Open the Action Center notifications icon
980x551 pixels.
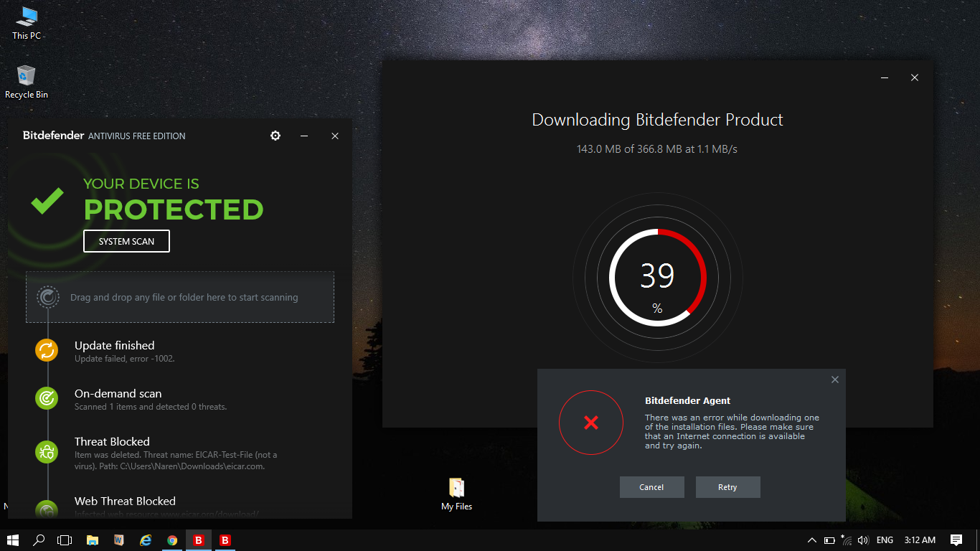(956, 540)
